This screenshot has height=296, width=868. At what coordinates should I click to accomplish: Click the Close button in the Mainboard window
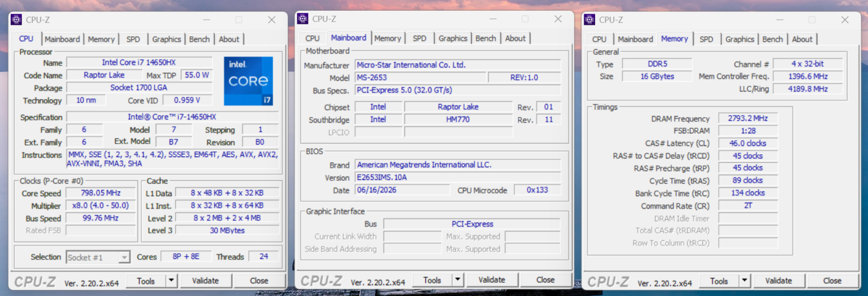(x=545, y=280)
